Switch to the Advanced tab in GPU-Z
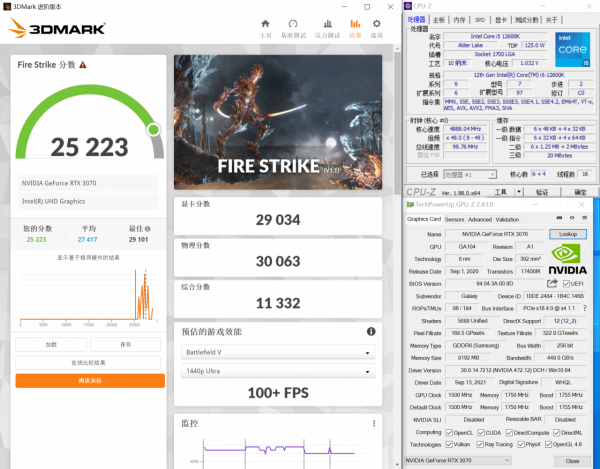This screenshot has width=600, height=469. tap(480, 219)
